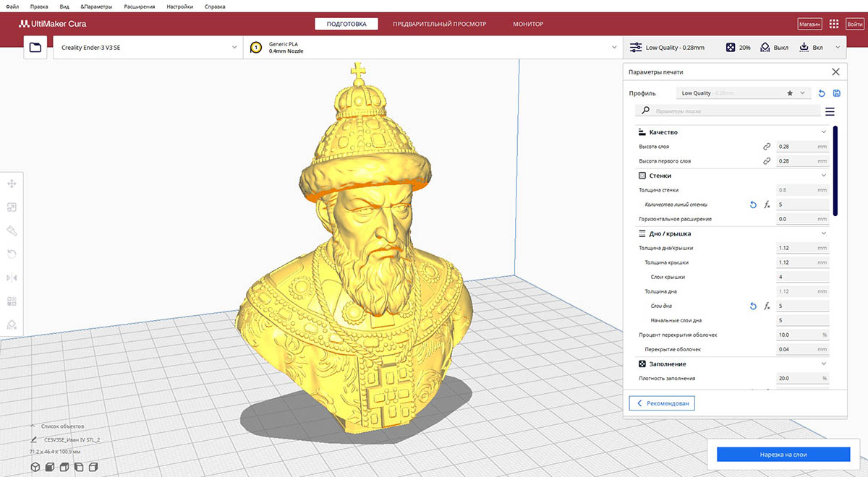This screenshot has height=477, width=868.
Task: Click the Рекомендован button
Action: (662, 403)
